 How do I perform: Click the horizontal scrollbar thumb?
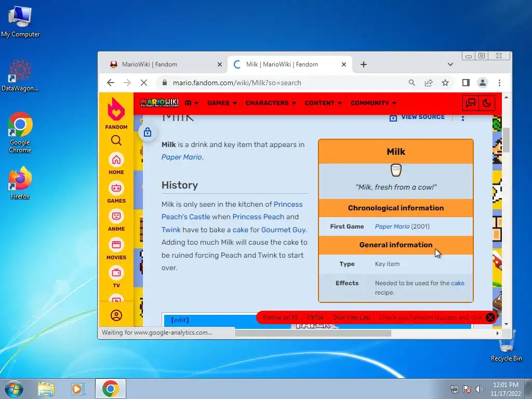pos(313,333)
